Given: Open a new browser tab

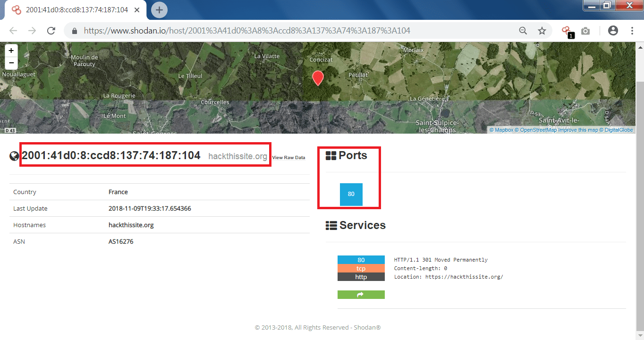Looking at the screenshot, I should [160, 9].
